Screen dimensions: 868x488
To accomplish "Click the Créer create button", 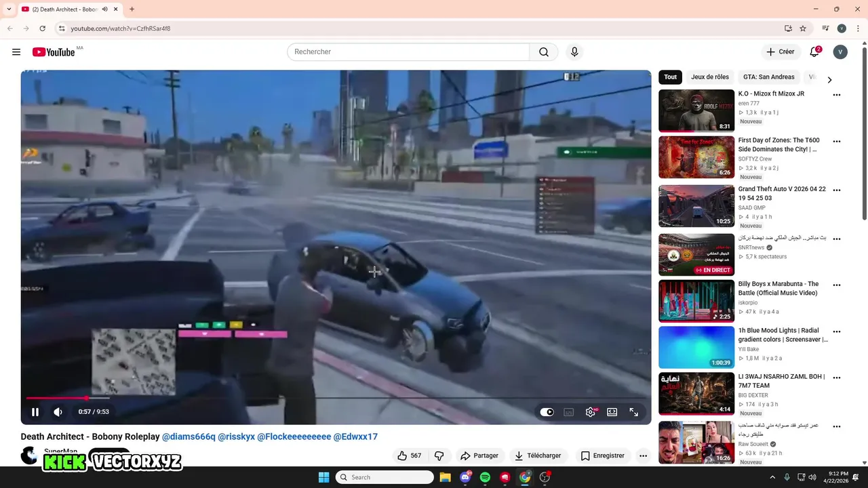I will pyautogui.click(x=780, y=52).
